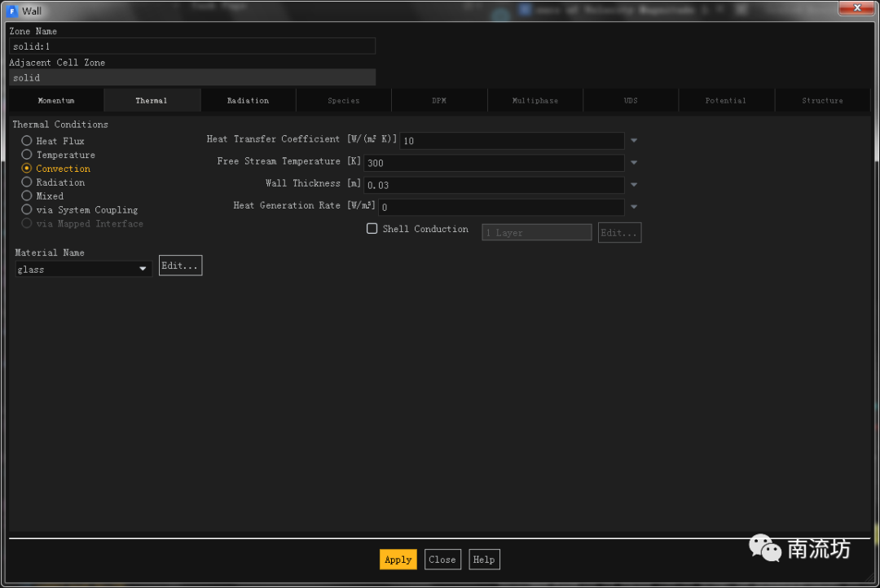Click the Adjacent Cell Zone field
This screenshot has width=880, height=588.
(x=192, y=77)
